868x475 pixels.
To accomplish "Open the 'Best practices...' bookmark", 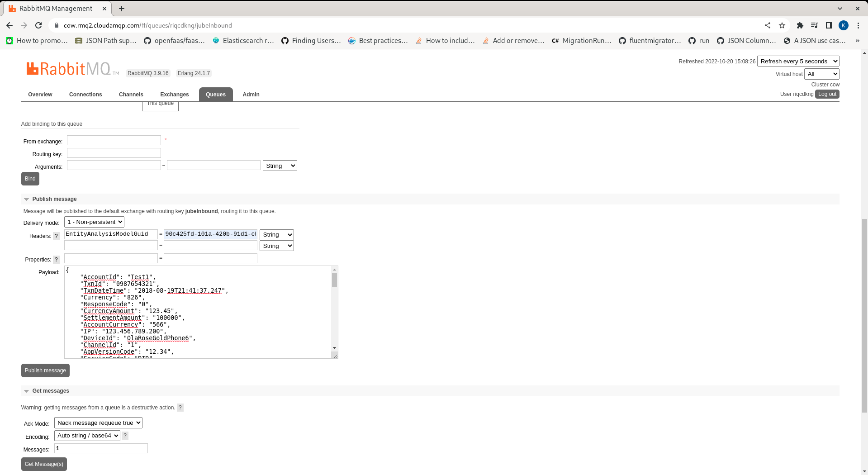I will click(x=378, y=41).
